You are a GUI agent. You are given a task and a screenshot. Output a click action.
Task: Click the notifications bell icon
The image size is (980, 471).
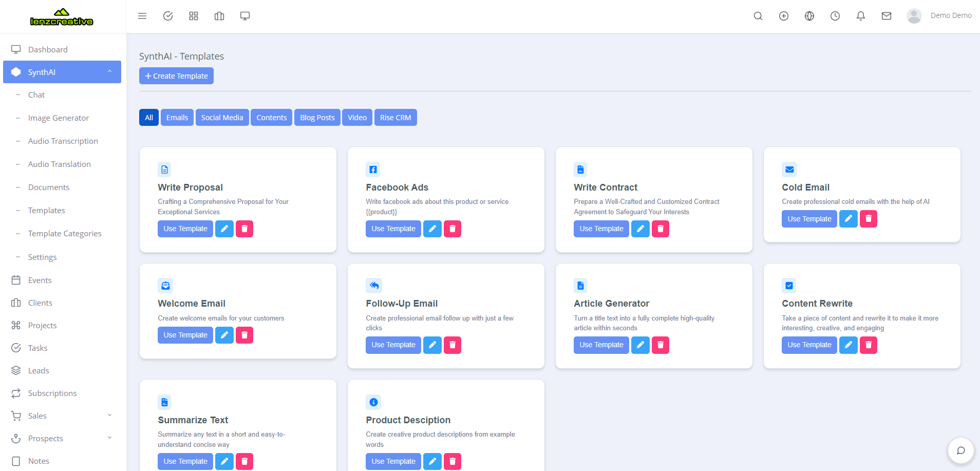pyautogui.click(x=860, y=16)
